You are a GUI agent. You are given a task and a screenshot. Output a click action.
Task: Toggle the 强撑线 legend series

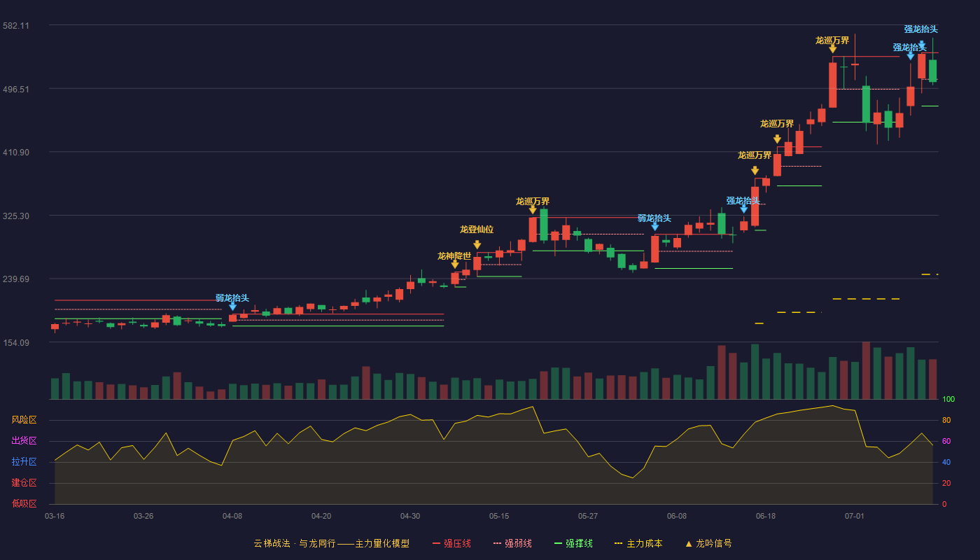point(573,543)
